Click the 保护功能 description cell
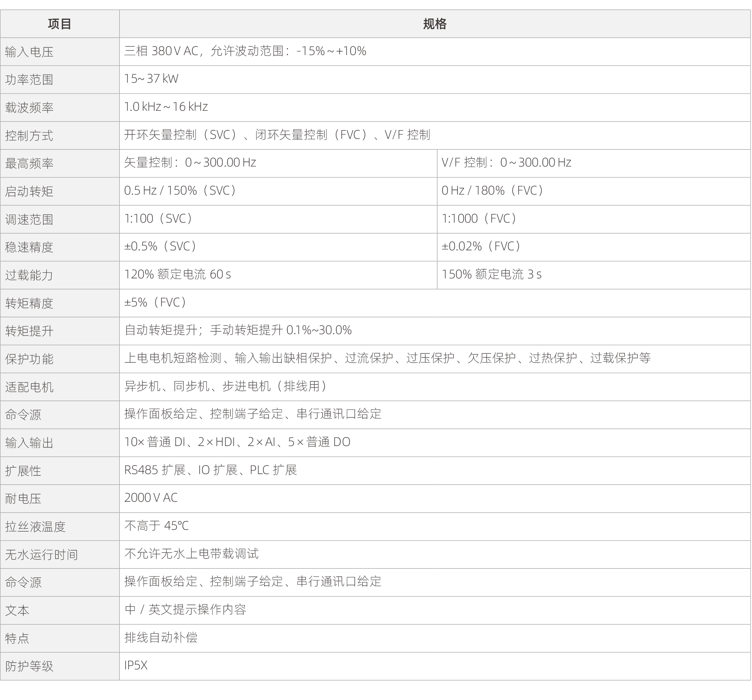The image size is (752, 700). [x=387, y=358]
